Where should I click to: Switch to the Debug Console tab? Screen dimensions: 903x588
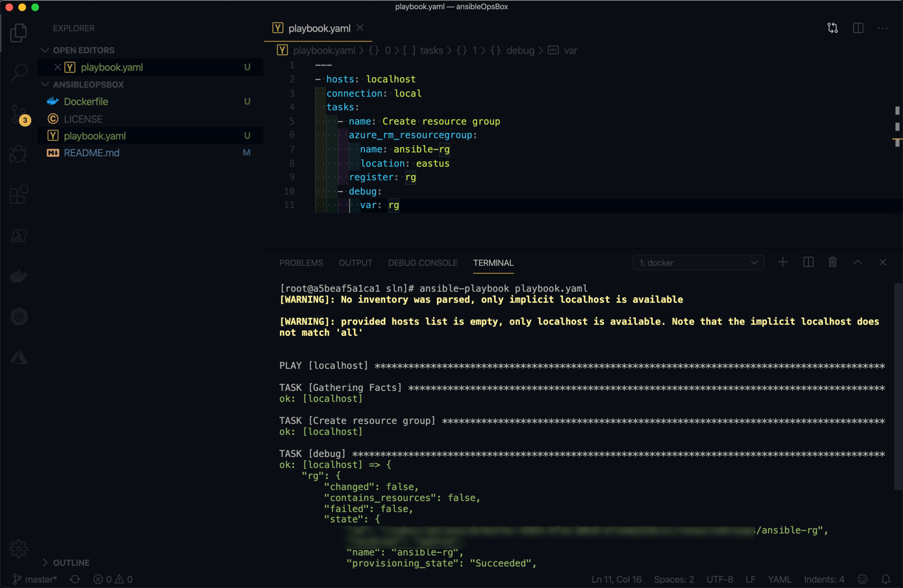pos(422,263)
